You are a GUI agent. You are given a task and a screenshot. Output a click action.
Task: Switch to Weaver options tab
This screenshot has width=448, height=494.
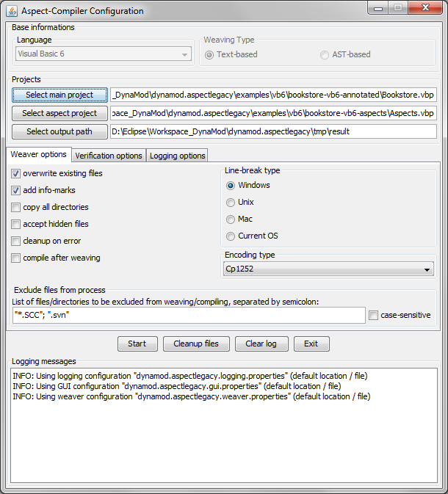tap(38, 154)
